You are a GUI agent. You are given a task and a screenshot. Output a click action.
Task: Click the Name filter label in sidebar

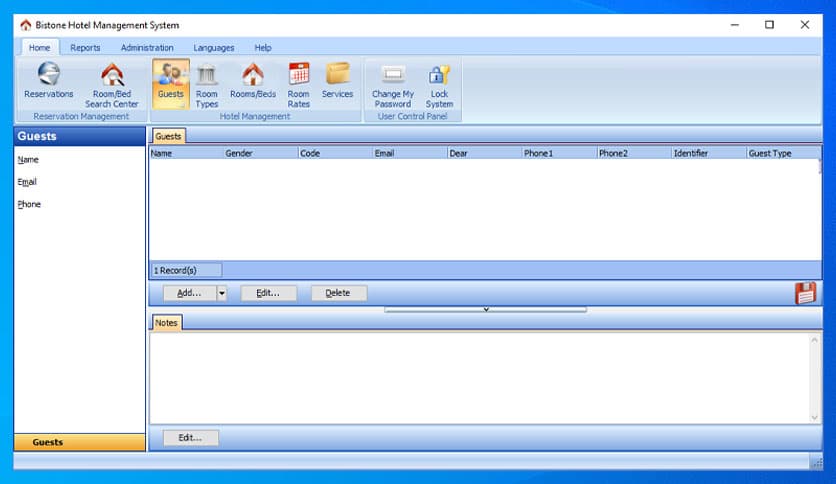click(28, 159)
